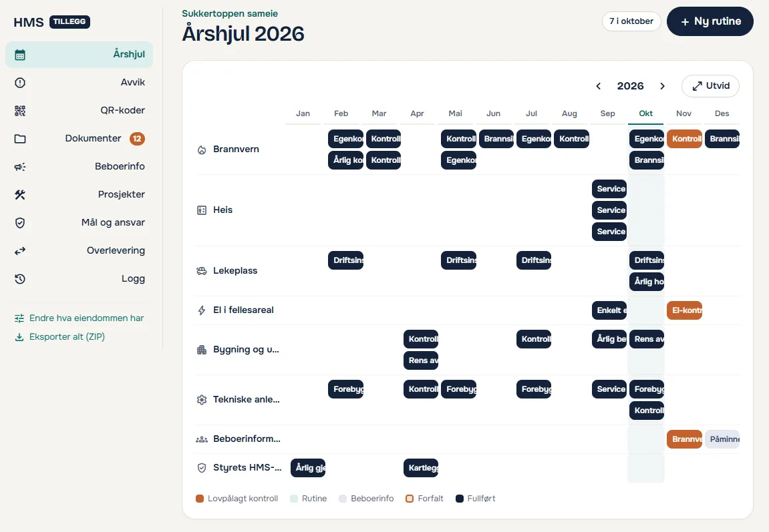This screenshot has height=532, width=769.
Task: Click the Tekniske anlegg gear icon
Action: pyautogui.click(x=202, y=400)
